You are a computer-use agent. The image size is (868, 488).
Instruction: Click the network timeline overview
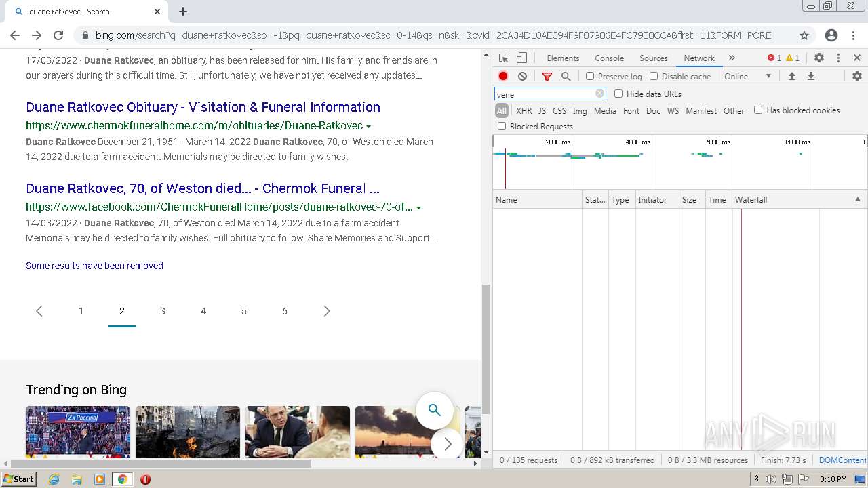[680, 163]
